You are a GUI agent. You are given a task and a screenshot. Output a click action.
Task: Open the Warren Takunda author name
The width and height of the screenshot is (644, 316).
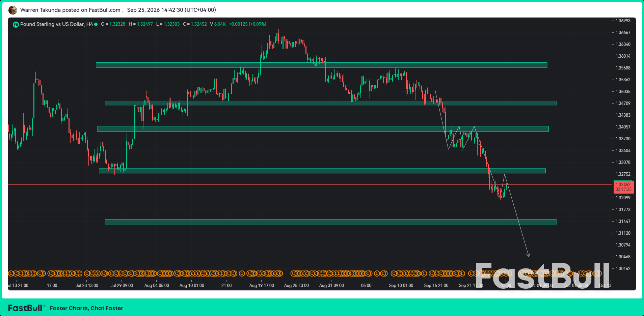(x=41, y=10)
